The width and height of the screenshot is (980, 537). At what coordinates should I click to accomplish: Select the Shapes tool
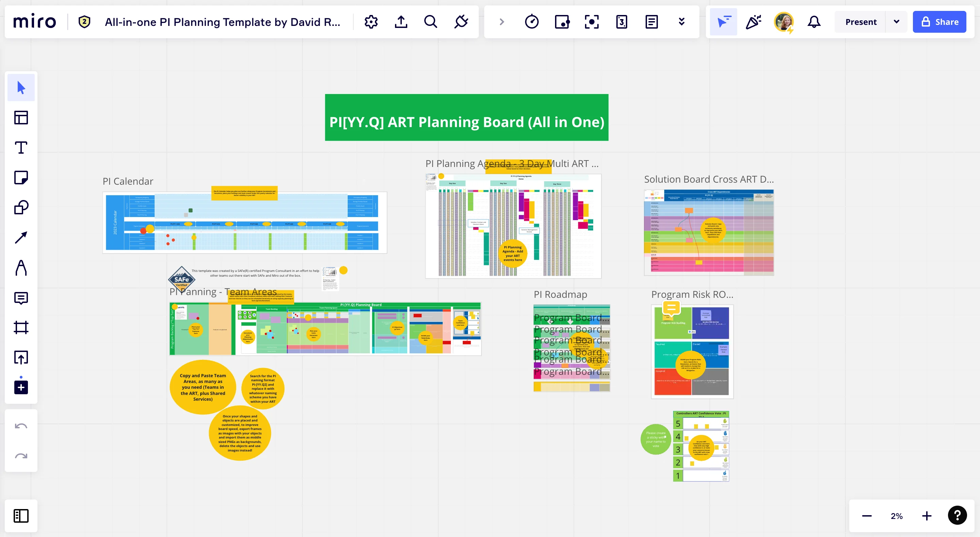click(x=21, y=208)
